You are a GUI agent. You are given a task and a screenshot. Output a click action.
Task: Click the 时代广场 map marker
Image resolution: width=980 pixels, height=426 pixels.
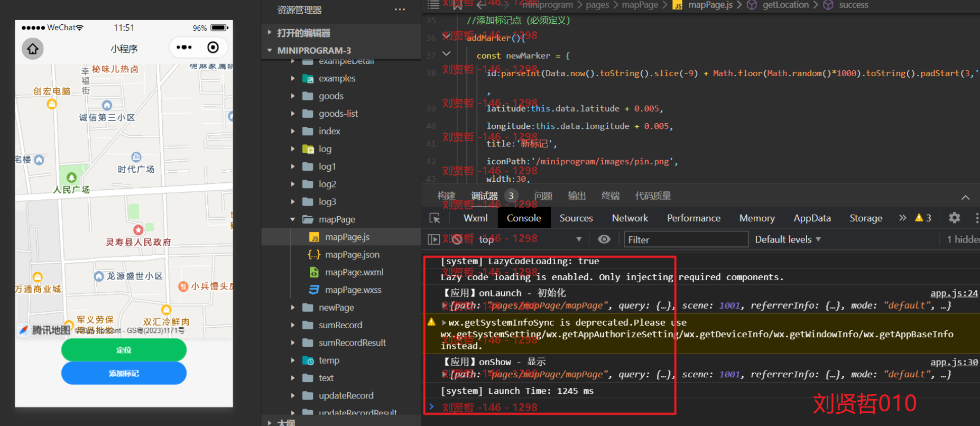pos(136,157)
